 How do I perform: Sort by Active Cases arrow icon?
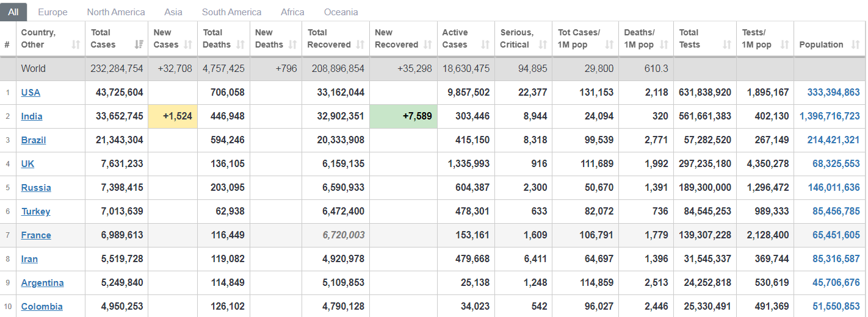(x=485, y=45)
